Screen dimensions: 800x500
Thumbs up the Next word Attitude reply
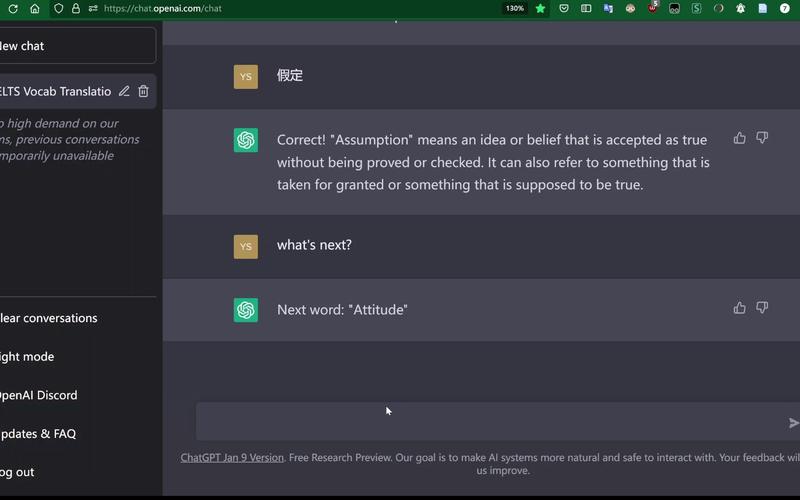point(740,308)
